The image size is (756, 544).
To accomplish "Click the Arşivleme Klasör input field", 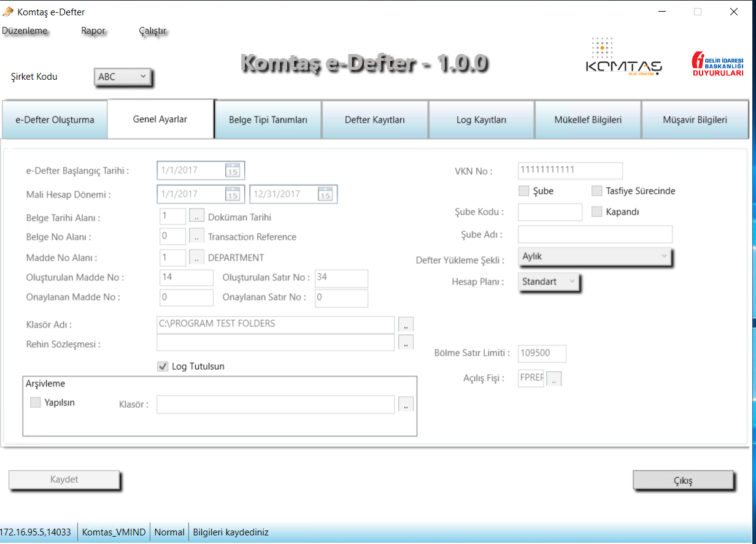I will tap(276, 404).
